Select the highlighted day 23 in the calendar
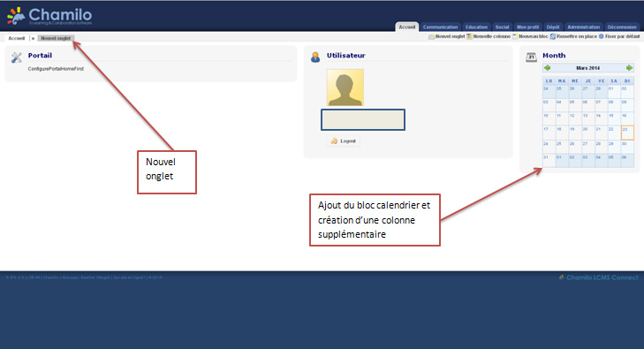The image size is (644, 349). 627,133
